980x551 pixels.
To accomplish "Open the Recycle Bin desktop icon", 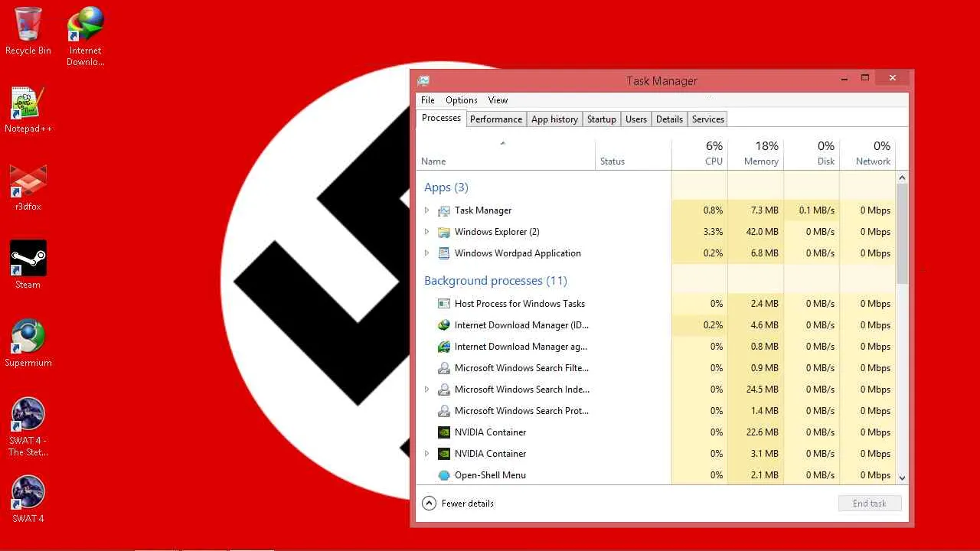I will click(28, 32).
